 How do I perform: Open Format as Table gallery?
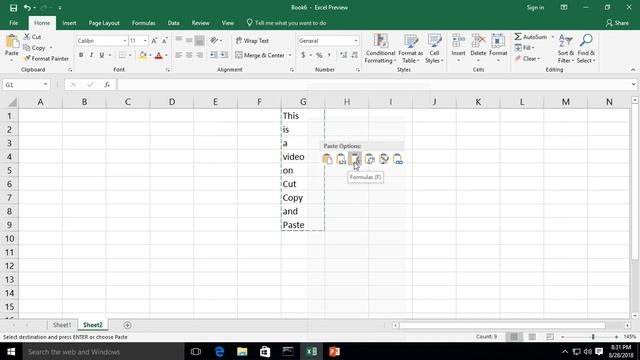tap(411, 49)
